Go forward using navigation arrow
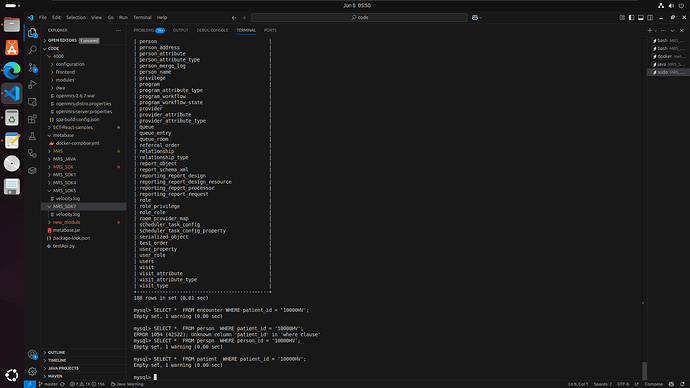The width and height of the screenshot is (690, 388). [x=243, y=18]
